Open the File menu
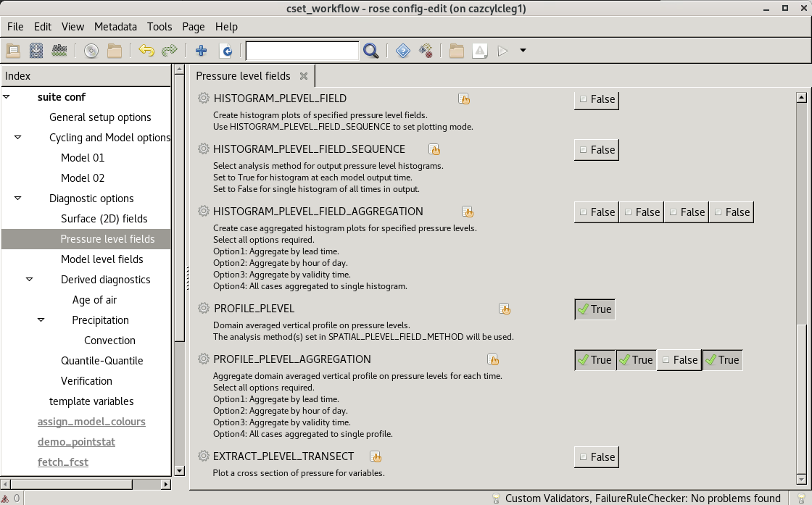Screen dimensions: 812x505 (x=15, y=26)
